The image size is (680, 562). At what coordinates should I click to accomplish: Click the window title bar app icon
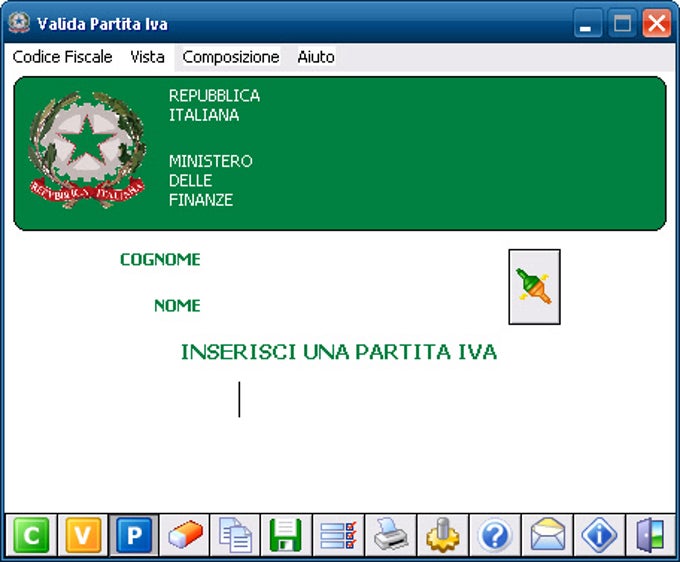point(19,23)
